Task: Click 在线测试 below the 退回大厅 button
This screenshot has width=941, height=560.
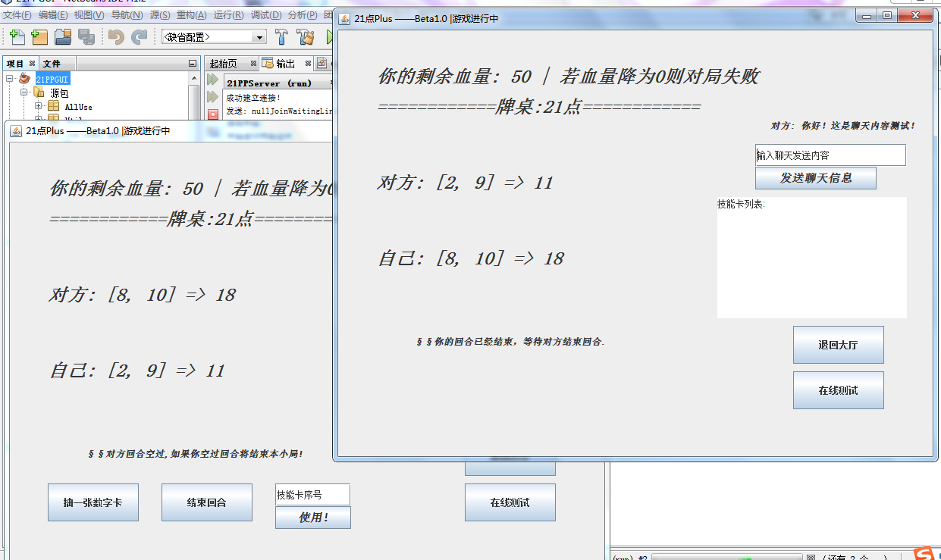Action: pyautogui.click(x=839, y=390)
